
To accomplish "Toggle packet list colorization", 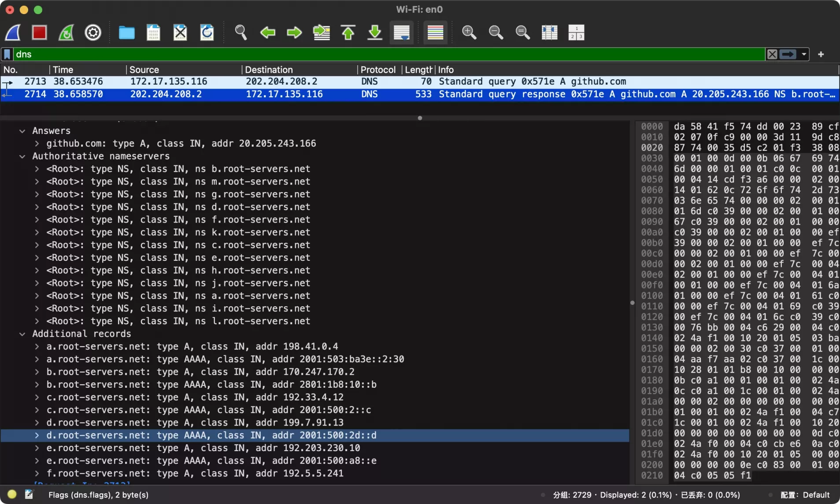I will (435, 33).
